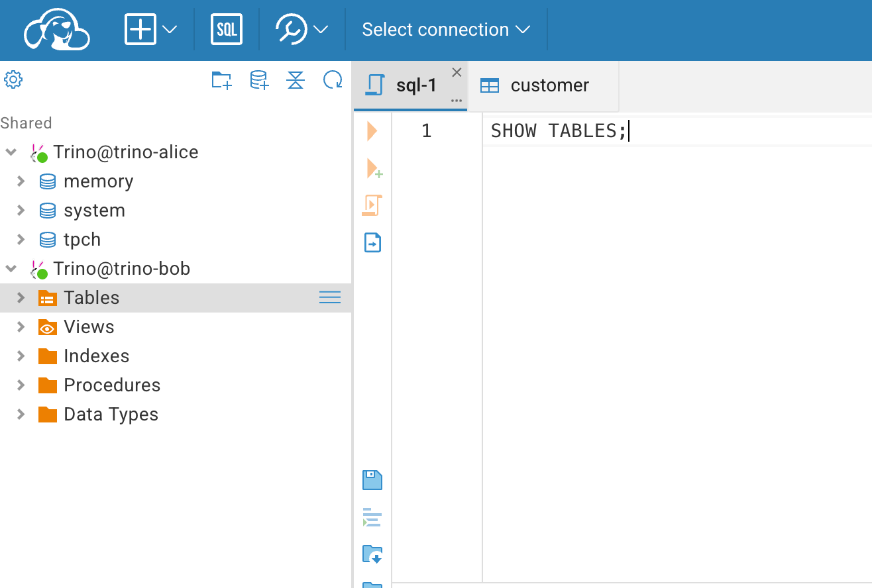Viewport: 872px width, 588px height.
Task: Open the new item plus dropdown
Action: [x=151, y=30]
